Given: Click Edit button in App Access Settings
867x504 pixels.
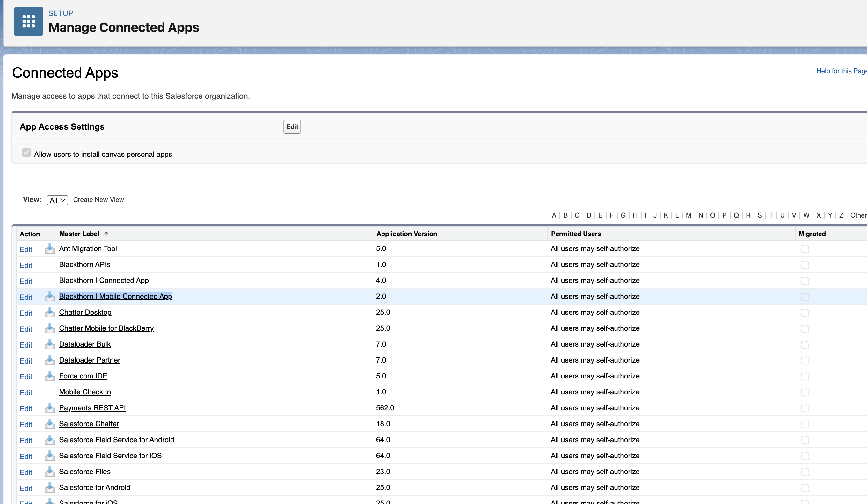Looking at the screenshot, I should pyautogui.click(x=292, y=127).
